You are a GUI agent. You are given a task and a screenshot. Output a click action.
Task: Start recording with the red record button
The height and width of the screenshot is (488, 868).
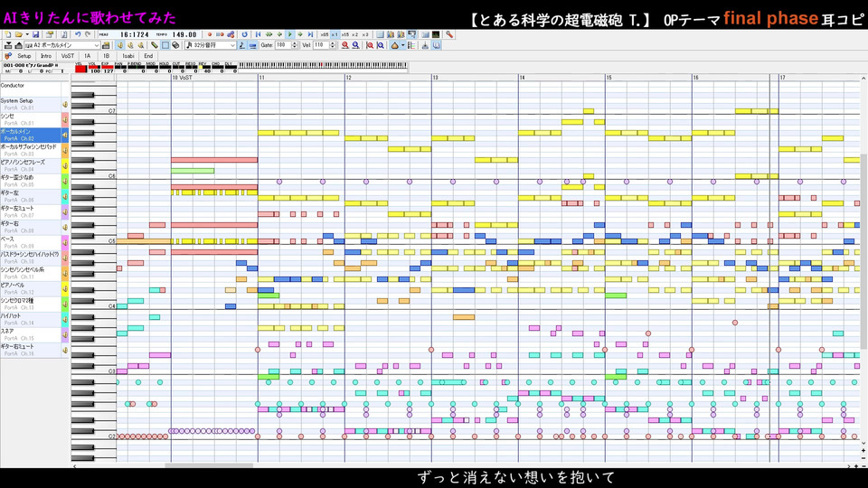209,34
